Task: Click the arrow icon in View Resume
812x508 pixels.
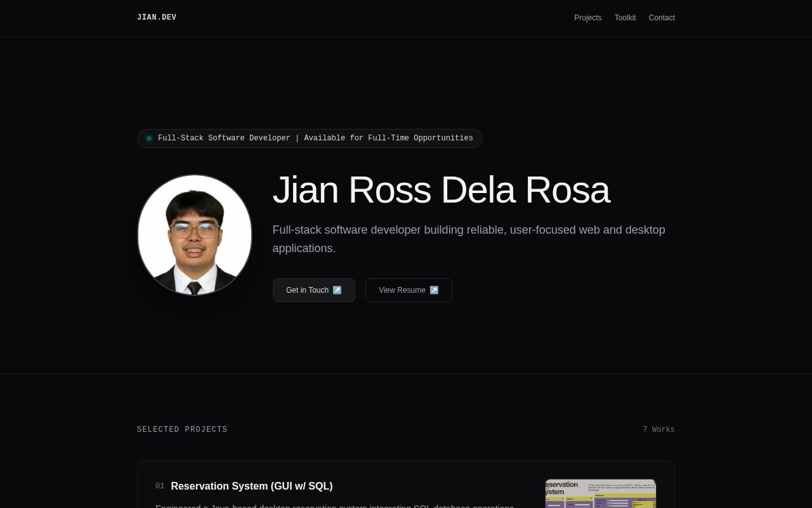Action: (434, 290)
